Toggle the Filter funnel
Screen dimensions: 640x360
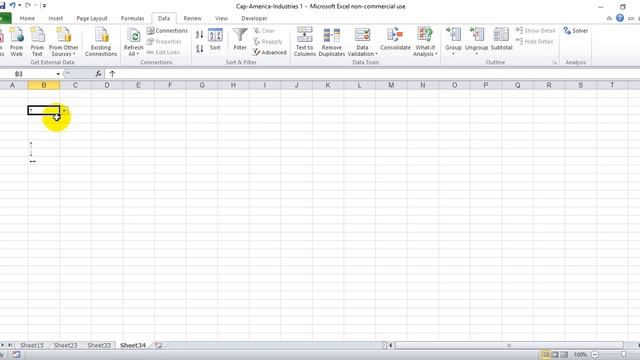(x=240, y=40)
